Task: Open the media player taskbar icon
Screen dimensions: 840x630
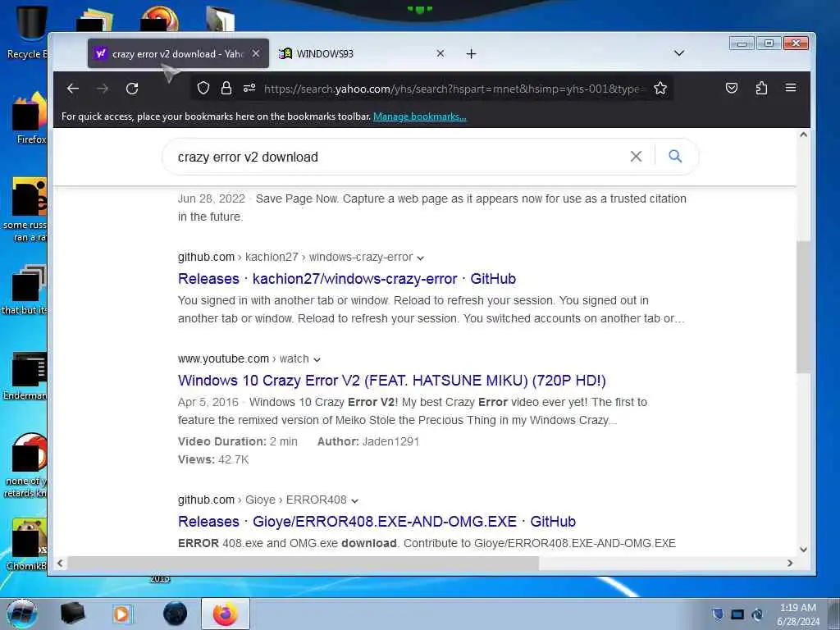Action: 123,614
